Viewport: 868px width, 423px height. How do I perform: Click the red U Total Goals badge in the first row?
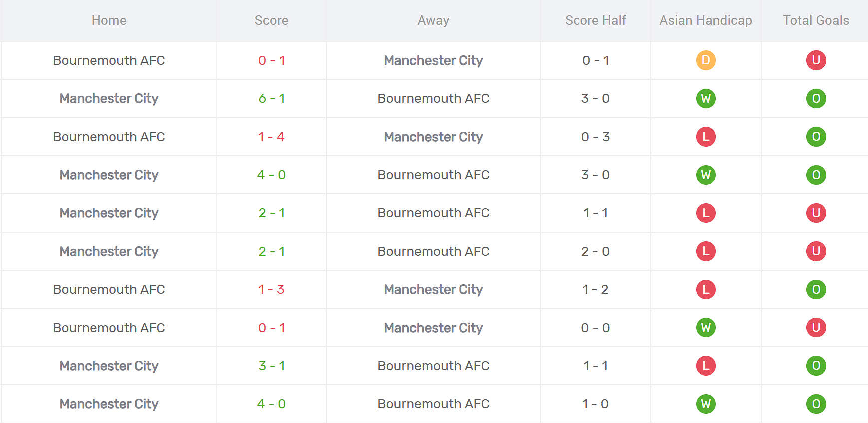click(x=816, y=60)
